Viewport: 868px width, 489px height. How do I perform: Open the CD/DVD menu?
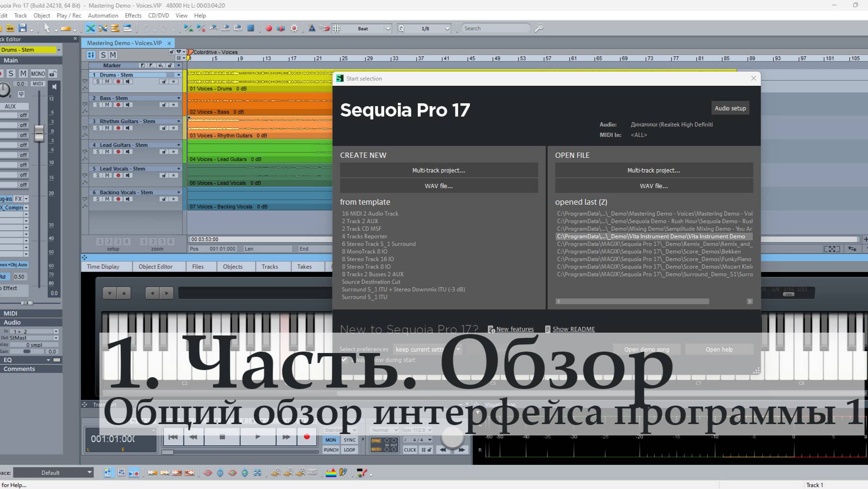click(159, 16)
